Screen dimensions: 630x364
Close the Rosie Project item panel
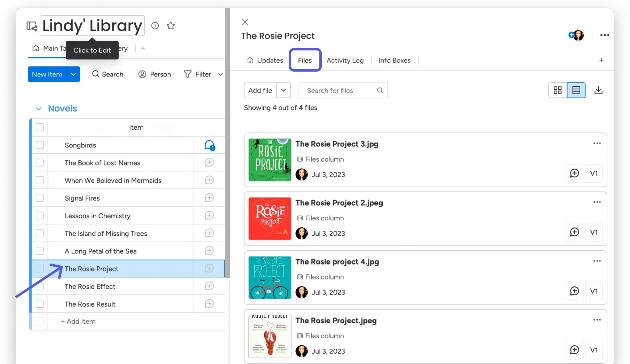point(245,22)
